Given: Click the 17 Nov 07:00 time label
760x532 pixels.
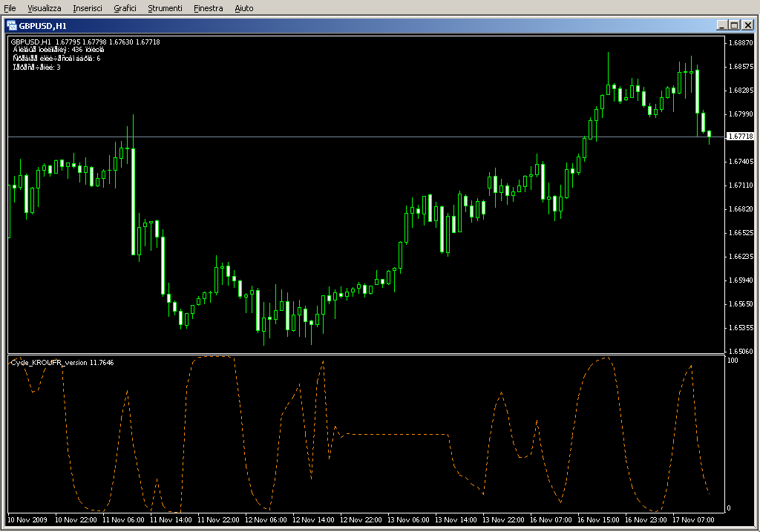Looking at the screenshot, I should (693, 520).
